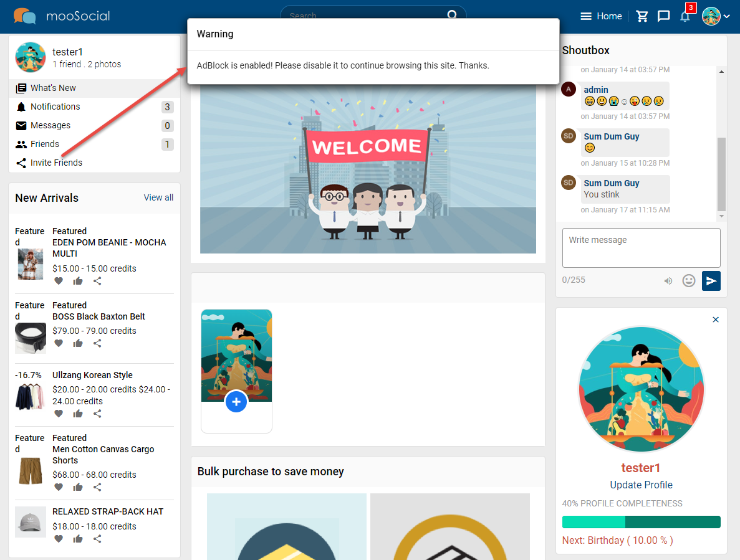Screen dimensions: 740x560
Task: Add EDEN POM BEANIE to wishlist heart
Action: (x=59, y=282)
